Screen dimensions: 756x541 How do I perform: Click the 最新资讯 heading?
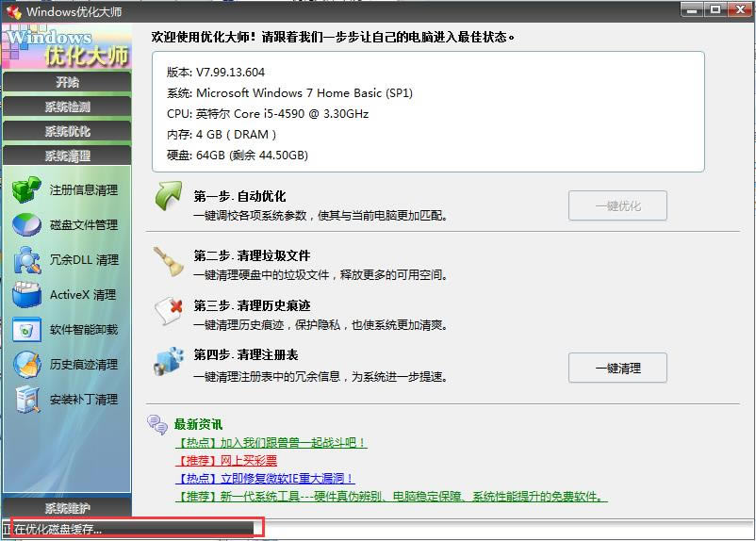[x=198, y=425]
